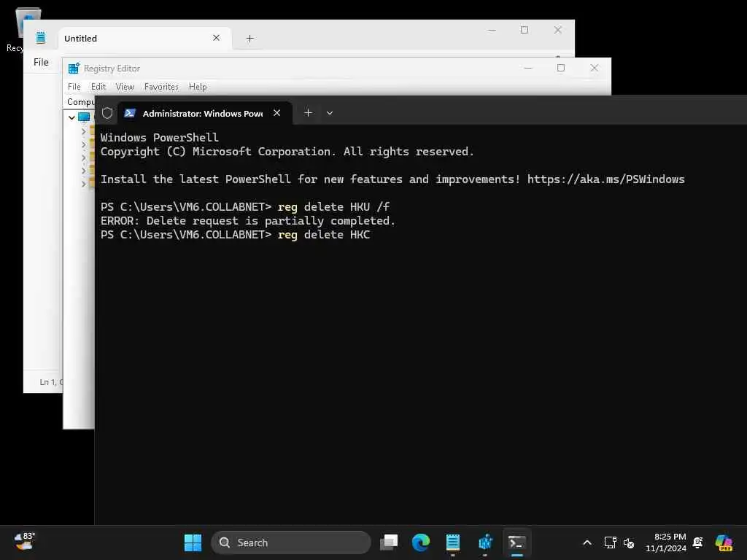Minimize the Notepad window
This screenshot has height=560, width=747.
click(492, 29)
